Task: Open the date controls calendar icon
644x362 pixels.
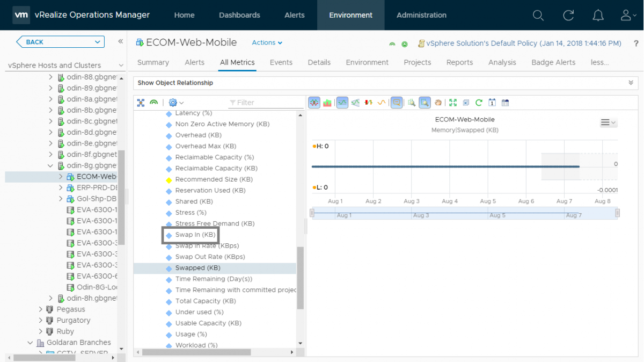Action: click(492, 103)
